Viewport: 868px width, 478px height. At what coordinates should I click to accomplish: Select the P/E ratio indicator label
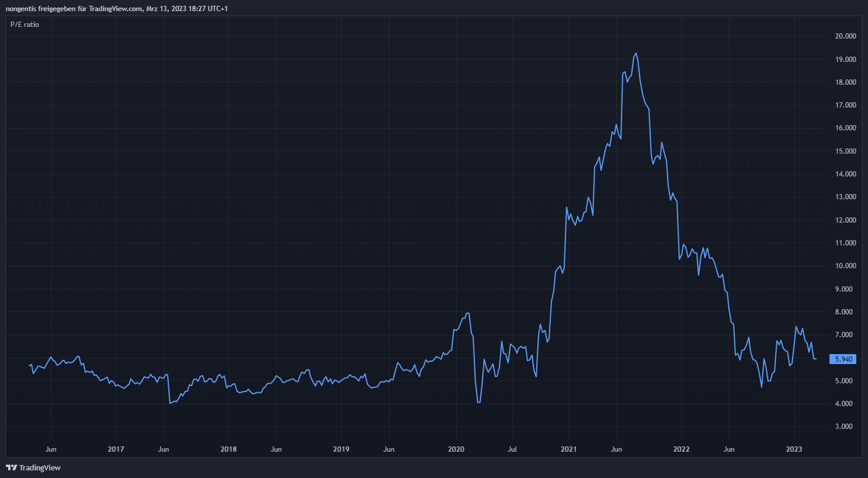(25, 25)
